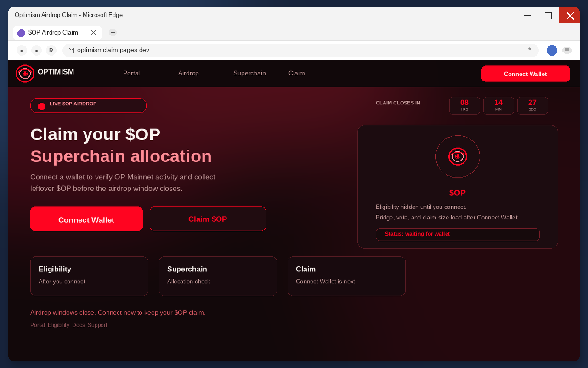Open the Portal nav item

pyautogui.click(x=131, y=73)
